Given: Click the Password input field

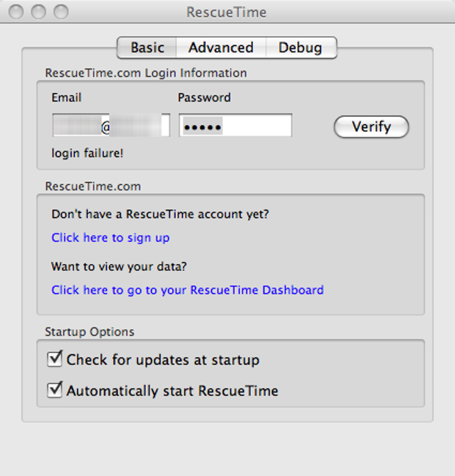Looking at the screenshot, I should (x=236, y=125).
